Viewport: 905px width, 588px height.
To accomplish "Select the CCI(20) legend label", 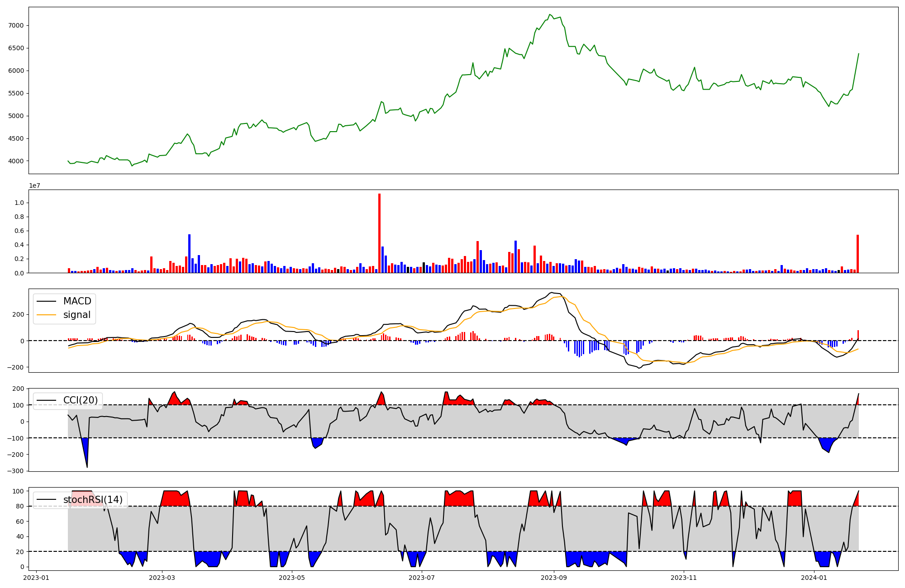I will [81, 400].
